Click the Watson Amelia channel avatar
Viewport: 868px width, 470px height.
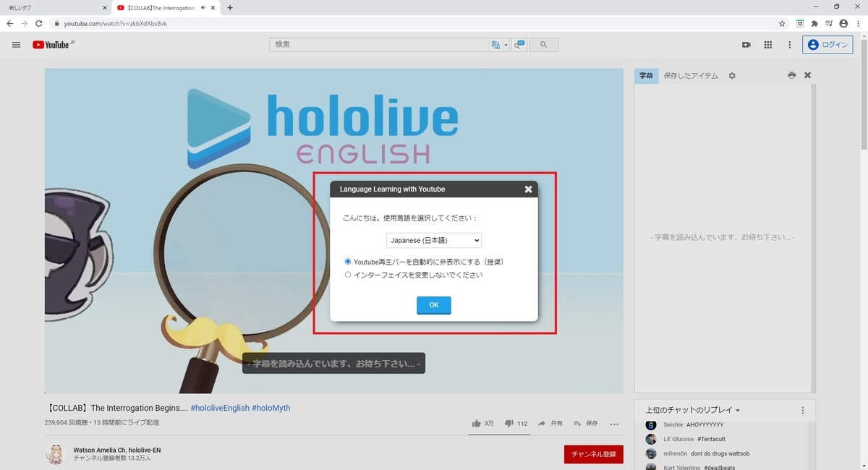[55, 454]
